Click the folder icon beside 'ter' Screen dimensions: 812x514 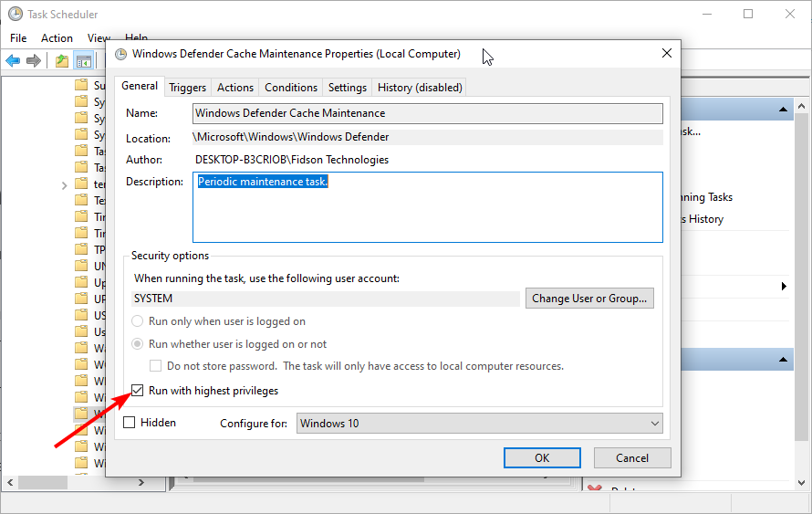click(x=81, y=184)
